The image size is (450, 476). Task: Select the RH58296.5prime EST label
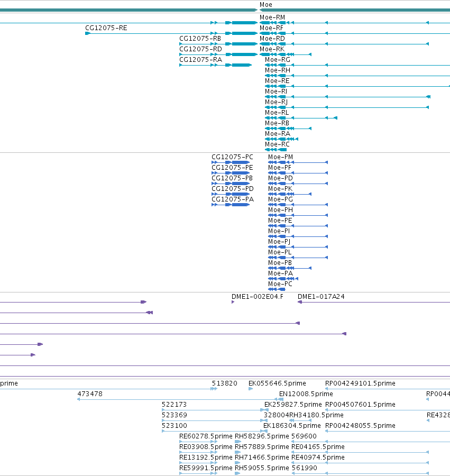(x=262, y=436)
